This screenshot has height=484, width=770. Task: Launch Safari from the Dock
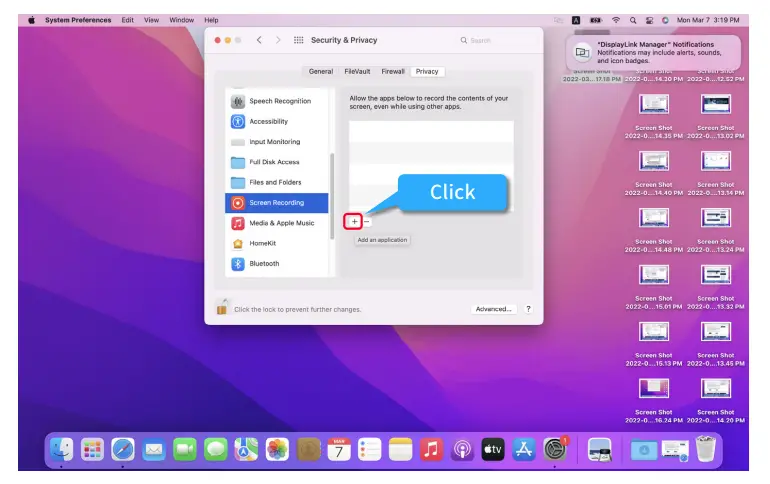pos(123,449)
